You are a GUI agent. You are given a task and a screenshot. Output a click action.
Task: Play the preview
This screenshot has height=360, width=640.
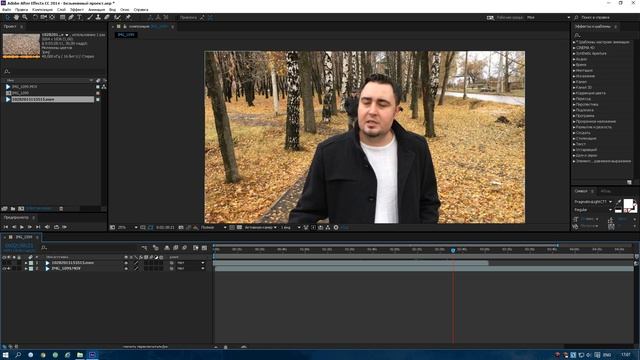(x=22, y=227)
